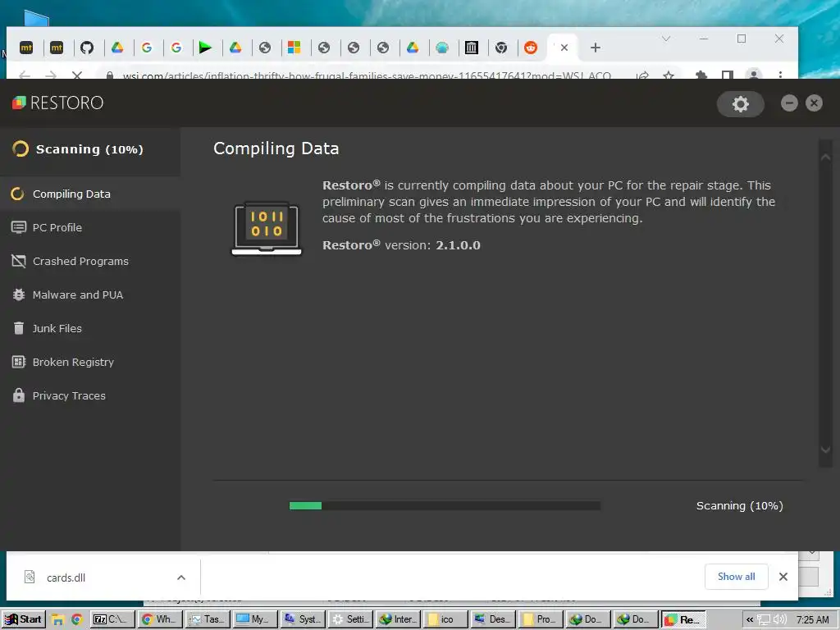Open File Explorer from quick launch

point(58,620)
